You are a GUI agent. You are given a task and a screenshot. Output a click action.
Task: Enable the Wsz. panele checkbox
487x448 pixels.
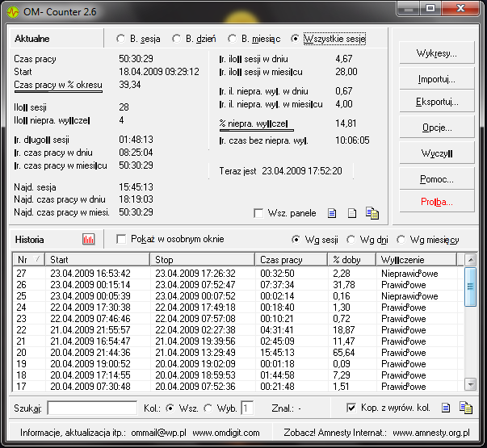click(x=258, y=213)
